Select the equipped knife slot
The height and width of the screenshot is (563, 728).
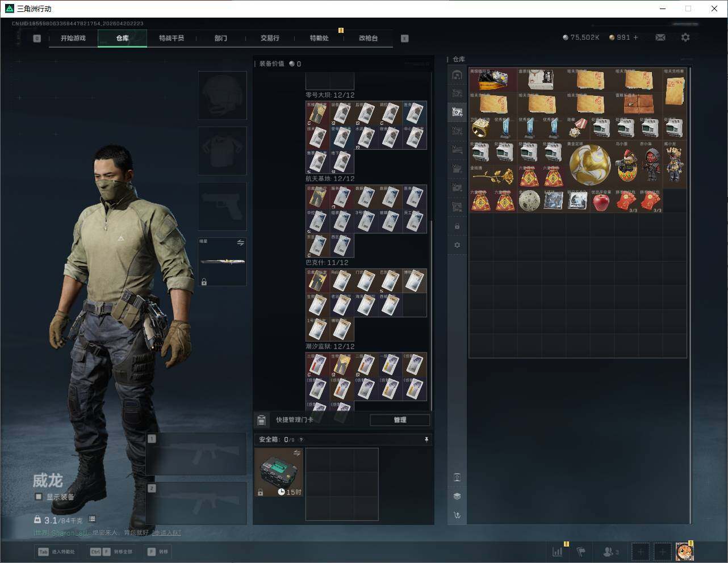pos(223,262)
